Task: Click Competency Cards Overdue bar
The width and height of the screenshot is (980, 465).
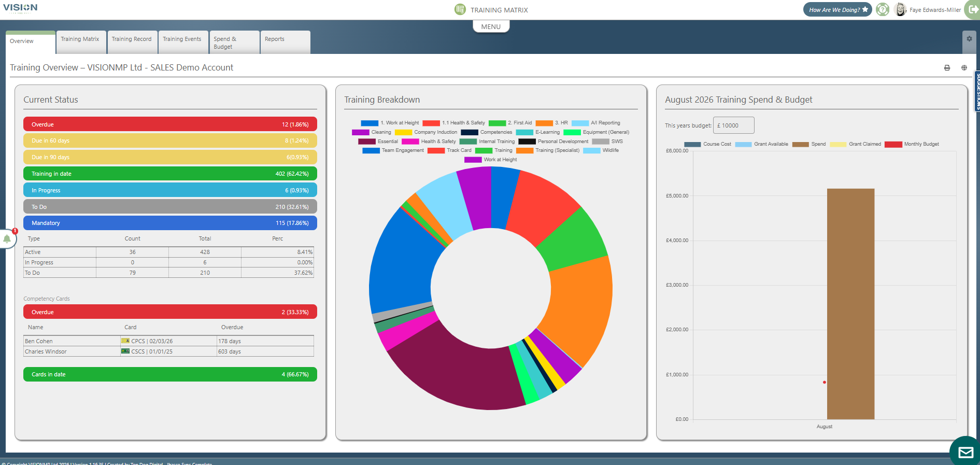Action: pyautogui.click(x=170, y=312)
